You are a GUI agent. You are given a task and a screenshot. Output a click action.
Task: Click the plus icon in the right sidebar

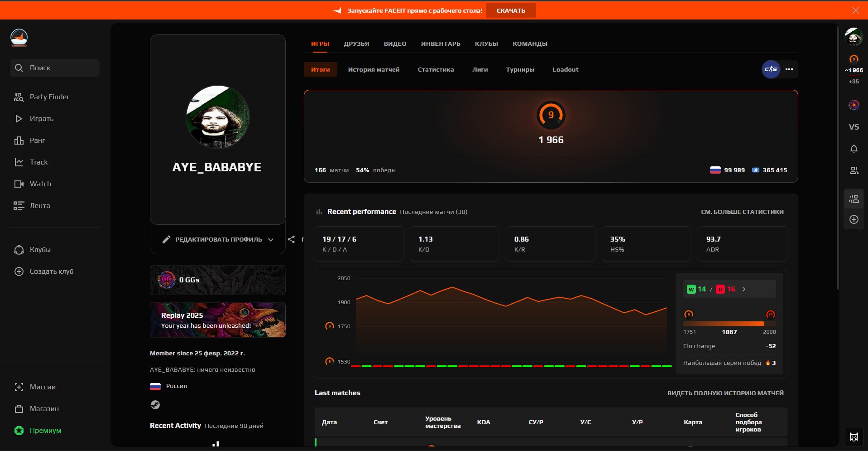854,219
